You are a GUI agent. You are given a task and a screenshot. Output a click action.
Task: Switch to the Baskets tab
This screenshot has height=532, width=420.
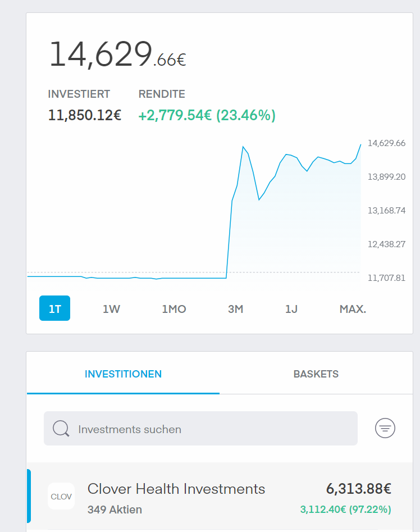pos(316,374)
